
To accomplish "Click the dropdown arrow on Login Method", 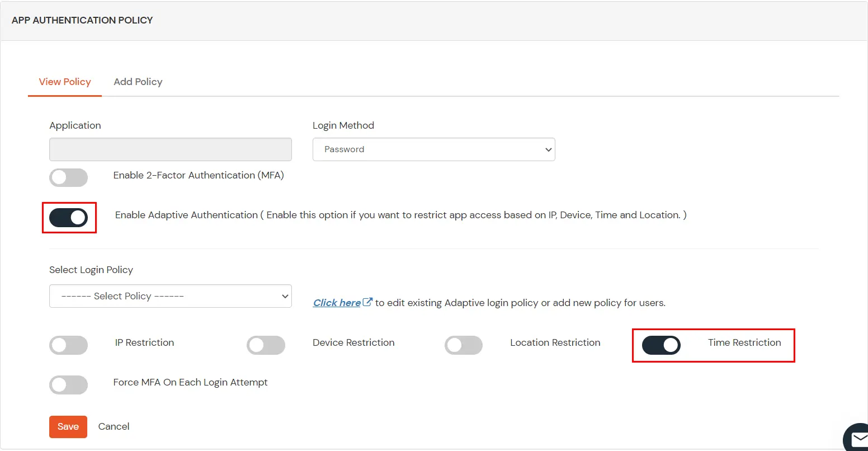I will coord(548,149).
